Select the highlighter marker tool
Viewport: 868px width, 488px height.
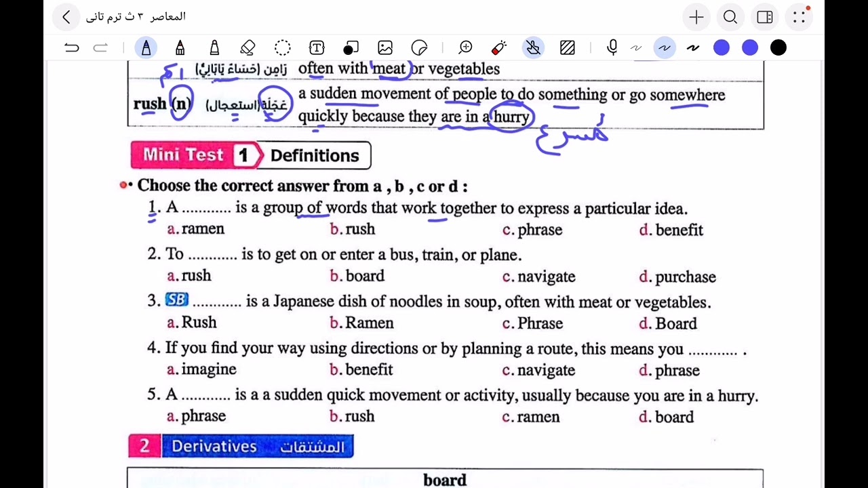pyautogui.click(x=214, y=47)
